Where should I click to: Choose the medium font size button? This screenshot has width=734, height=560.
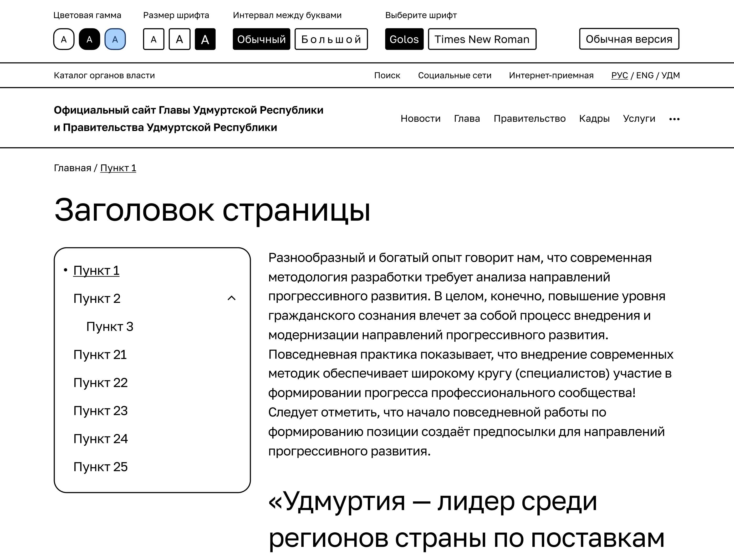pos(179,39)
